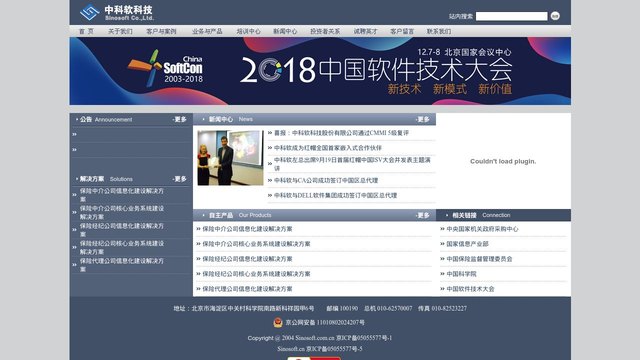Open the 投资者关系 navigation item

click(x=325, y=31)
